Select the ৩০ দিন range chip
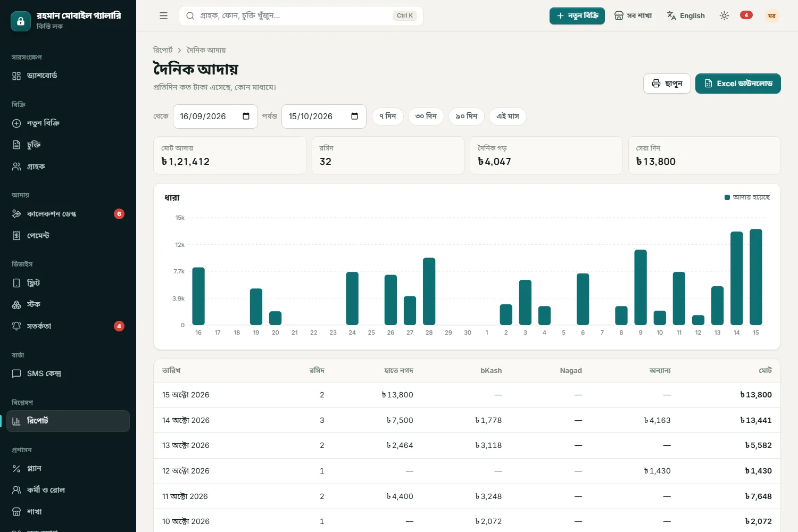 pos(426,117)
